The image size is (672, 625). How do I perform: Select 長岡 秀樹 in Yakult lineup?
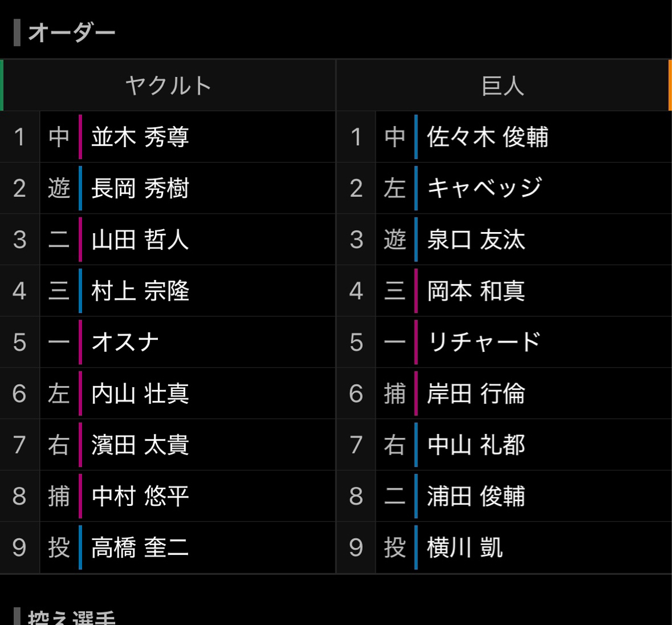click(x=140, y=189)
